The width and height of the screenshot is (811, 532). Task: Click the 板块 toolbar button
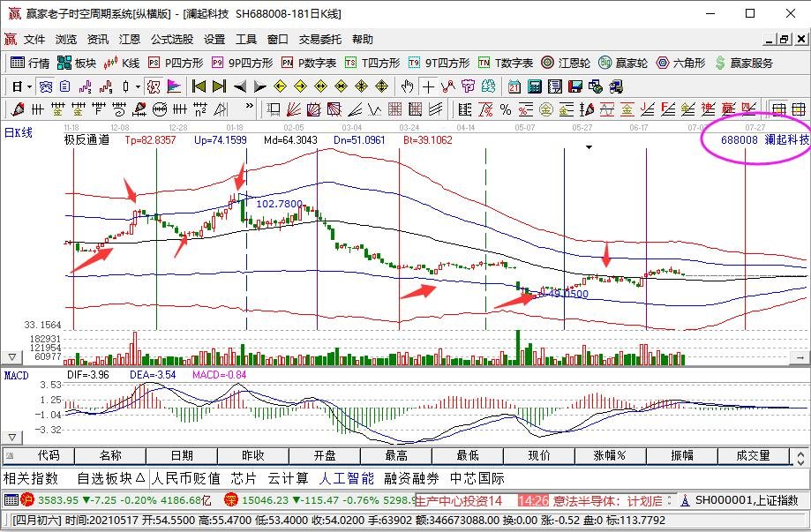click(77, 63)
